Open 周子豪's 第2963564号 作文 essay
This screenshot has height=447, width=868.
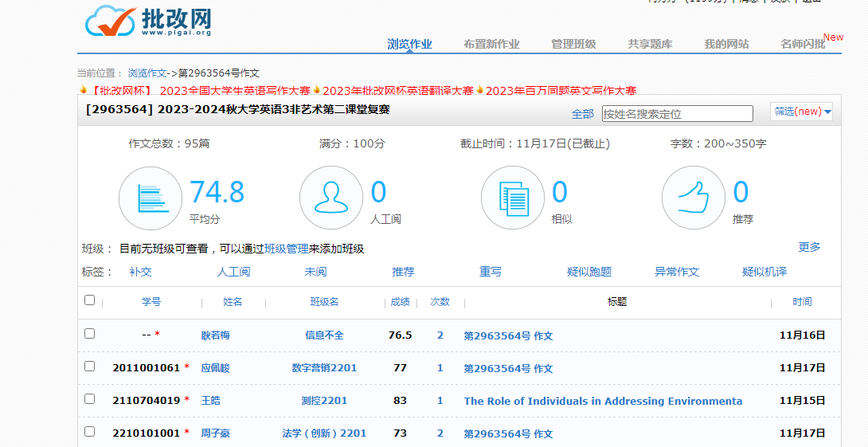click(508, 433)
